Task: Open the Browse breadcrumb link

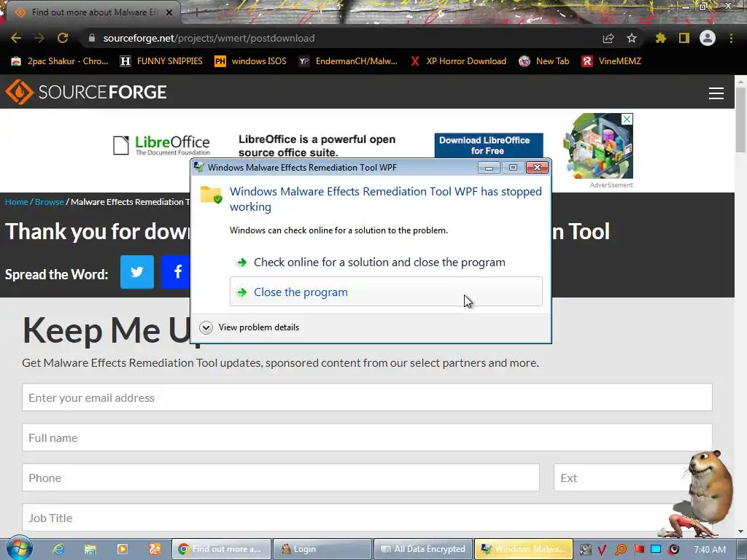Action: pos(49,202)
